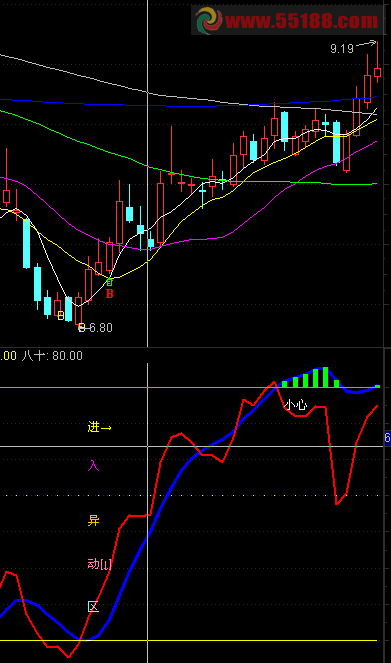Screen dimensions: 391x663
Task: Click the yellow 进→ text label
Action: pyautogui.click(x=99, y=427)
